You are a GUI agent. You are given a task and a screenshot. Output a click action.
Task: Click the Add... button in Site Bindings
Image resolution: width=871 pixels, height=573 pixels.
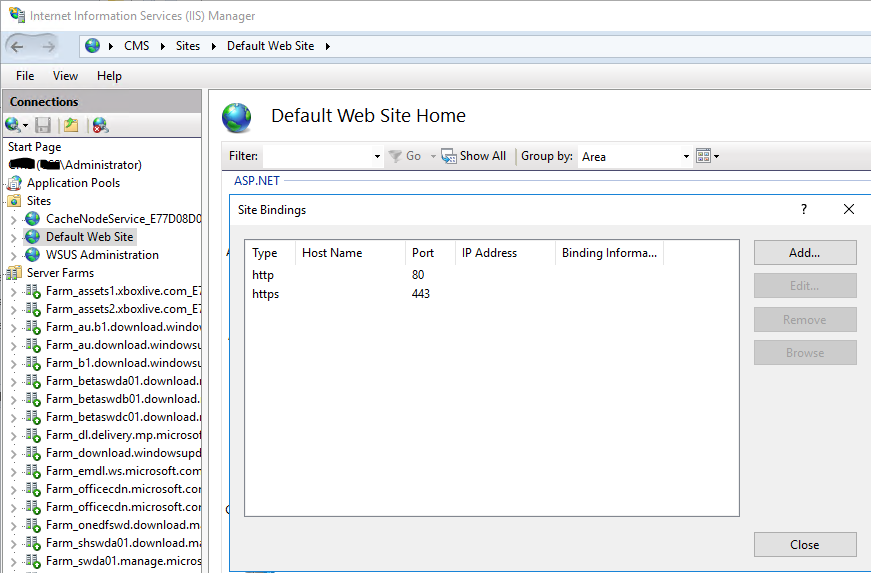[805, 253]
